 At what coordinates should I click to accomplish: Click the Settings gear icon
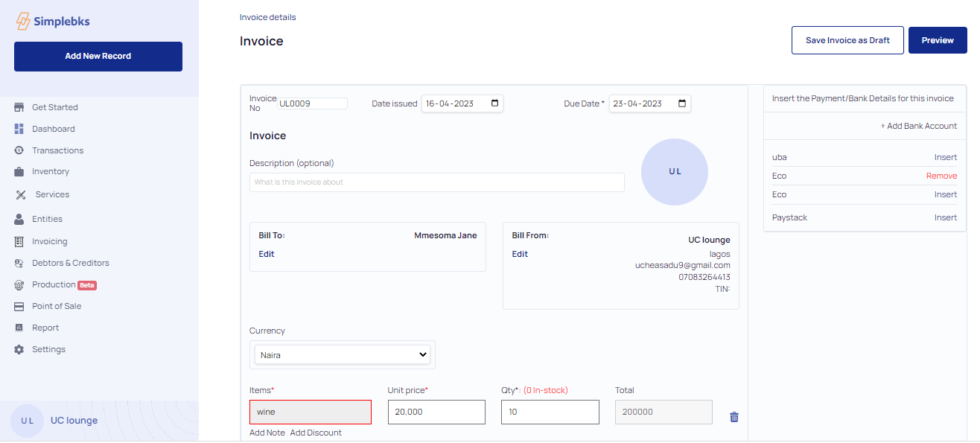(x=19, y=349)
